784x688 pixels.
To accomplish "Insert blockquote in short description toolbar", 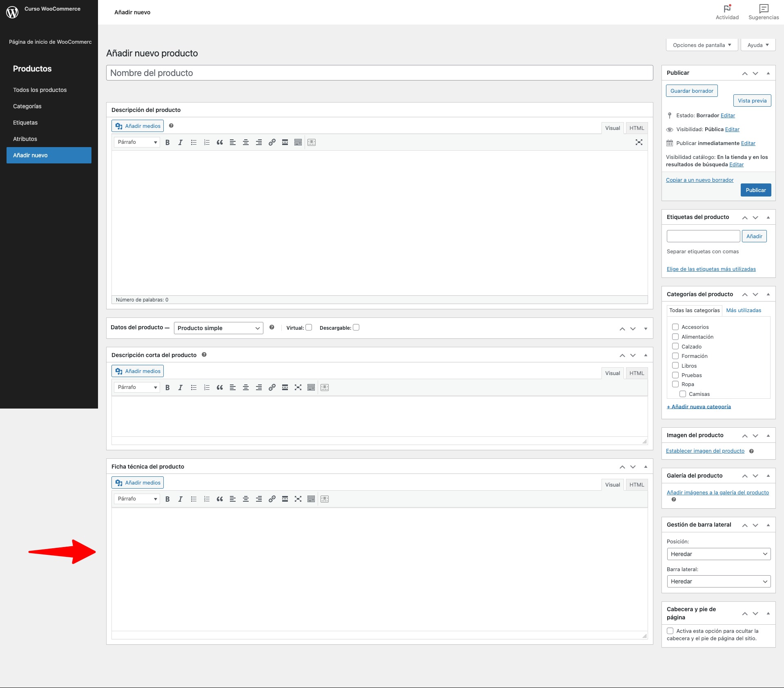I will (220, 387).
